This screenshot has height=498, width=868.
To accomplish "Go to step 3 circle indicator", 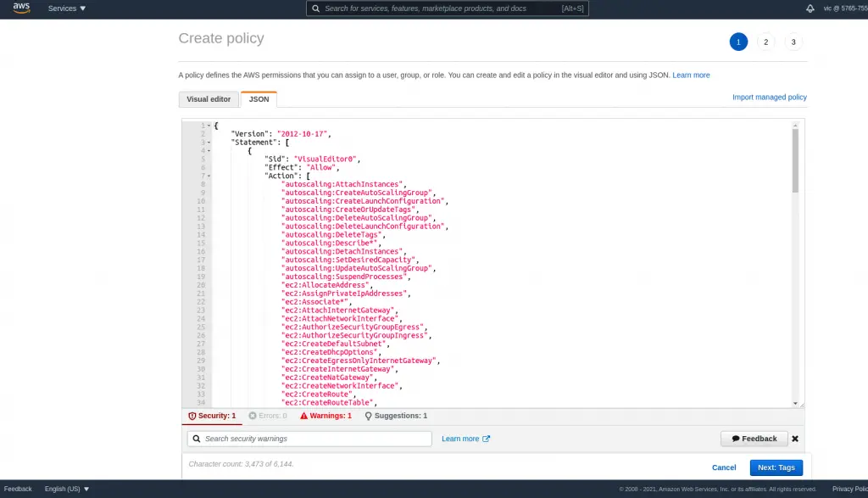I will [x=793, y=42].
